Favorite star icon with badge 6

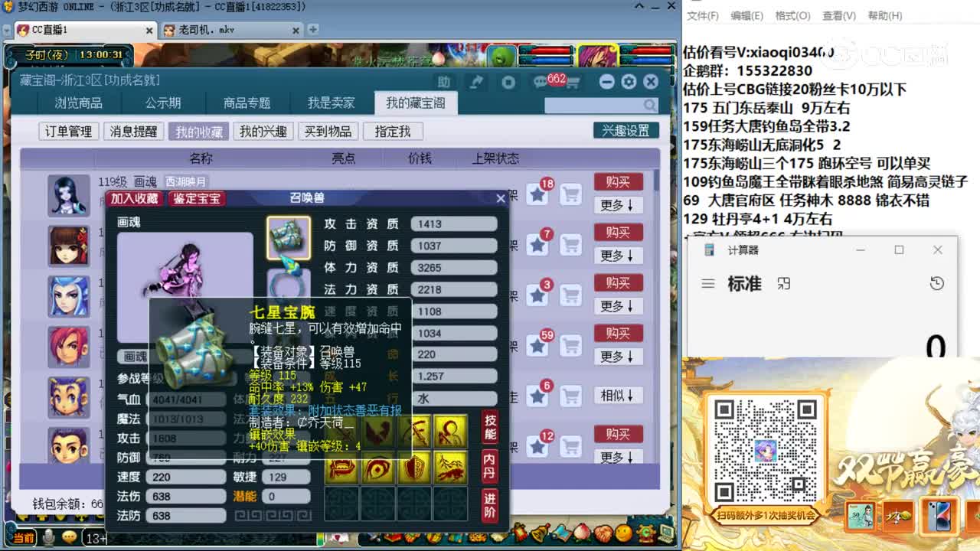(538, 396)
